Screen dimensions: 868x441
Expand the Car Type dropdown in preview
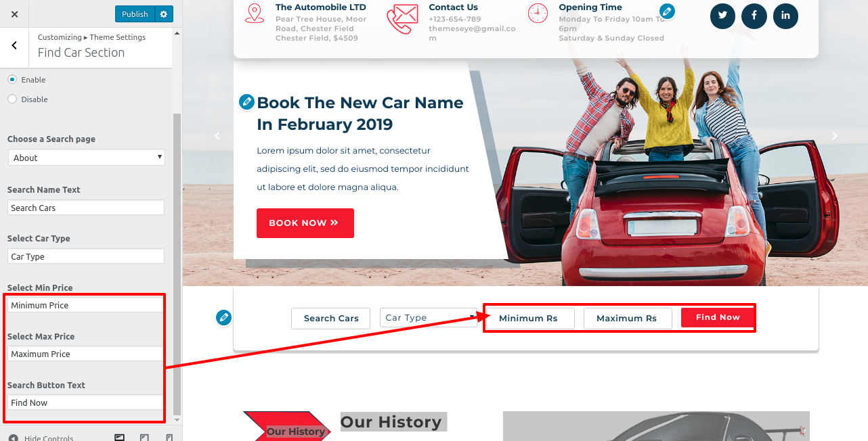[430, 318]
